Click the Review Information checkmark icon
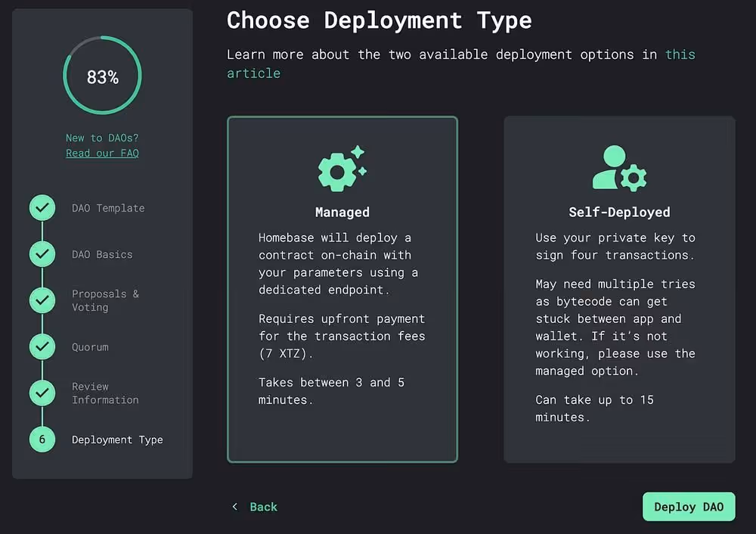The image size is (756, 534). point(42,393)
